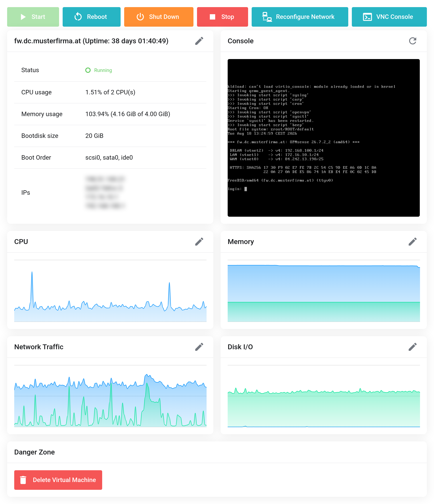
Task: Click the square icon on Stop
Action: click(x=212, y=17)
